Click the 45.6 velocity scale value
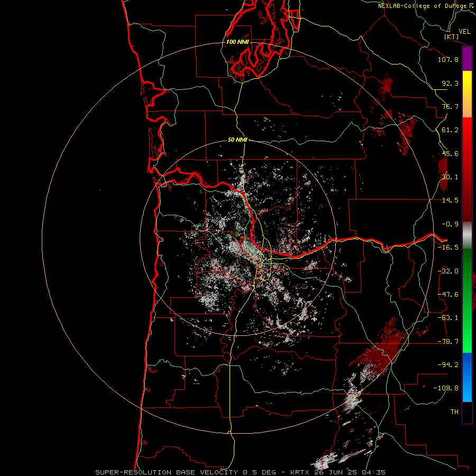The image size is (476, 476). coord(450,153)
